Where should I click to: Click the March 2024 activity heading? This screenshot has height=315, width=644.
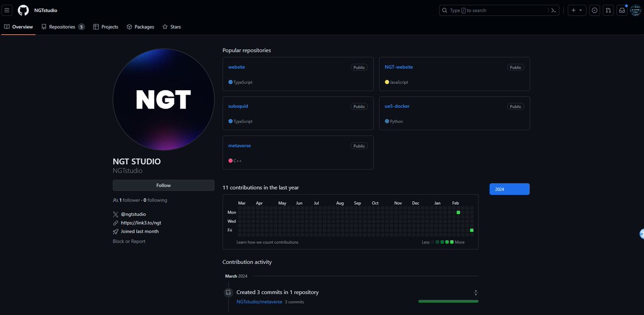click(236, 276)
